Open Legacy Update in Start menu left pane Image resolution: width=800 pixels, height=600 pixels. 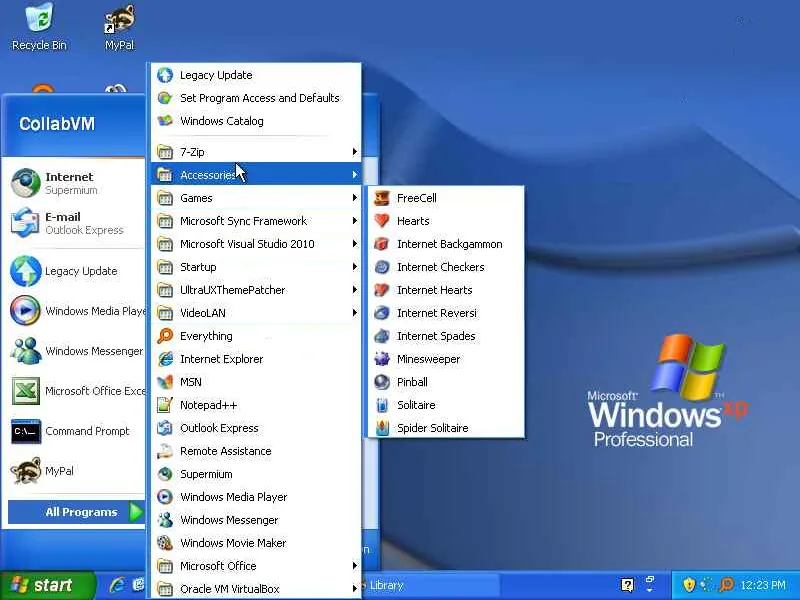pos(77,271)
